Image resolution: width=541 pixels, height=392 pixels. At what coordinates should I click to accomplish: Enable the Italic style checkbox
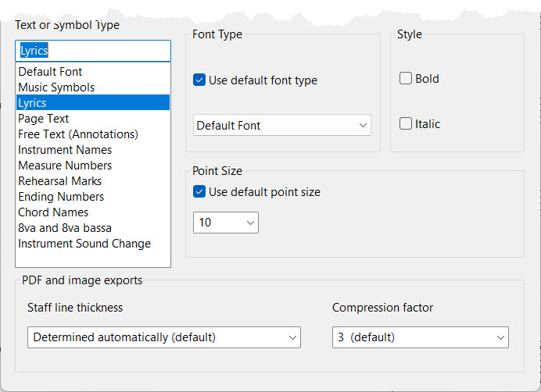pos(406,123)
